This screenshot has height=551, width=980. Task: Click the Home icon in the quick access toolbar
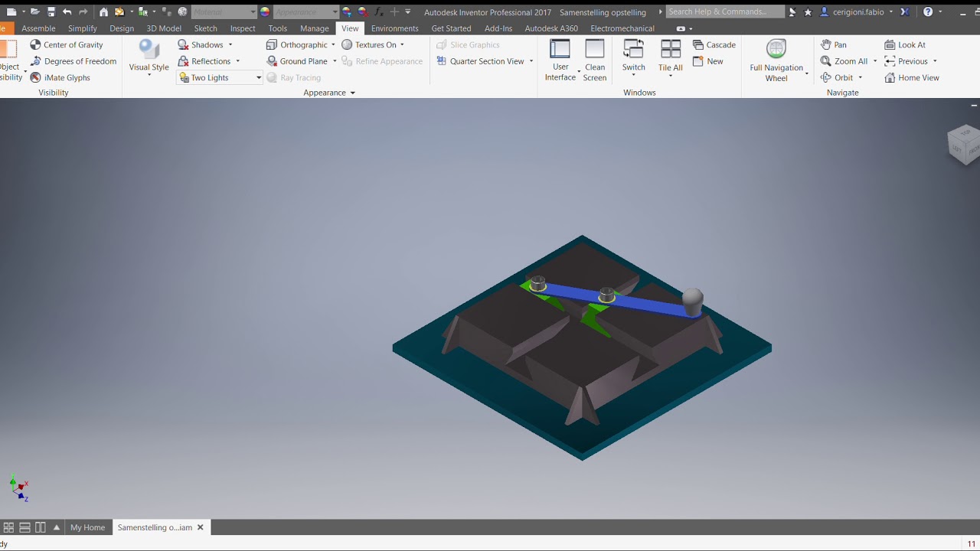click(104, 11)
